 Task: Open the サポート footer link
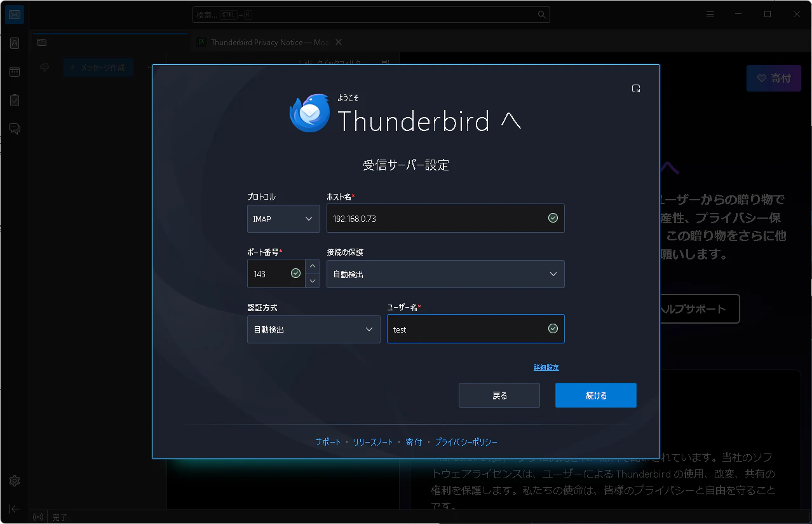328,442
